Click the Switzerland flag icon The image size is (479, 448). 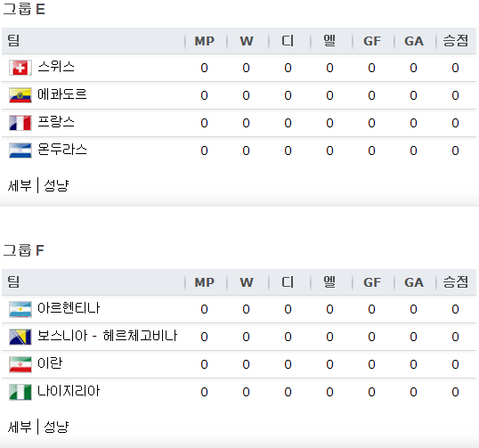20,68
